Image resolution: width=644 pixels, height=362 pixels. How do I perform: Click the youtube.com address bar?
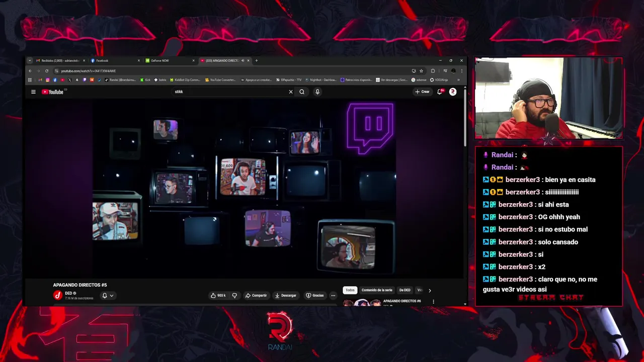231,71
